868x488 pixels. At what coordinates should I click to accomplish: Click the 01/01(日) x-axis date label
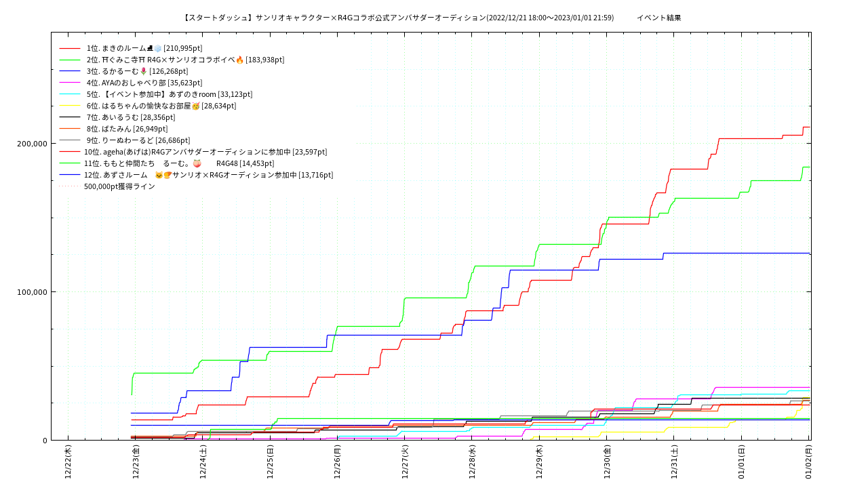741,462
